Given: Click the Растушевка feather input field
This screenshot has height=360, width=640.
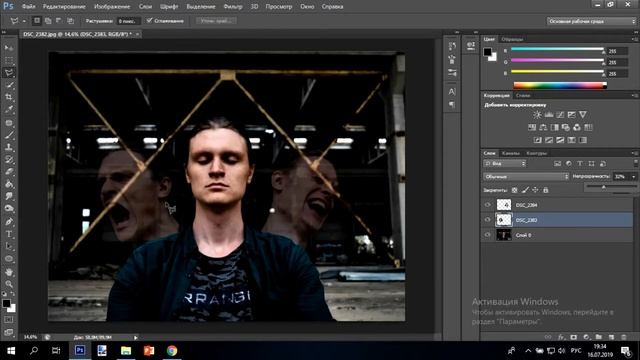Looking at the screenshot, I should pos(128,21).
